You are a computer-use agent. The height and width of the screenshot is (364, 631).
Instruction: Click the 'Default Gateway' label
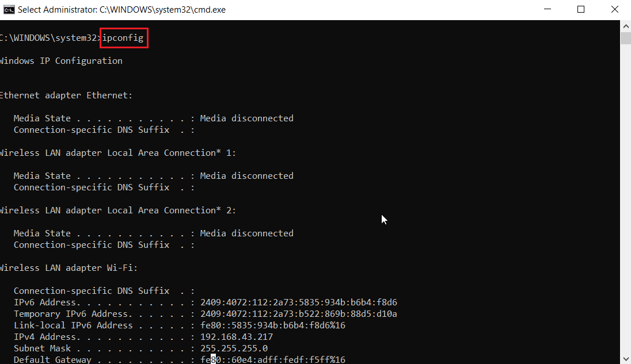(x=53, y=359)
